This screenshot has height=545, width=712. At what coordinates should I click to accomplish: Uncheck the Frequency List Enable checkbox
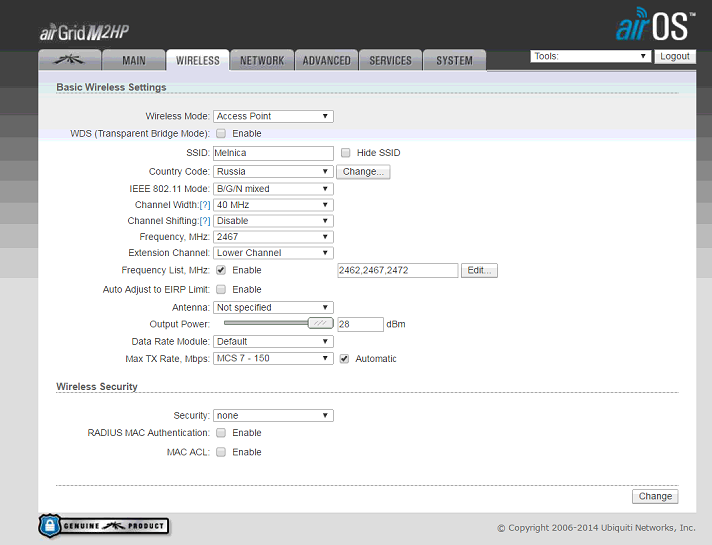pyautogui.click(x=221, y=270)
